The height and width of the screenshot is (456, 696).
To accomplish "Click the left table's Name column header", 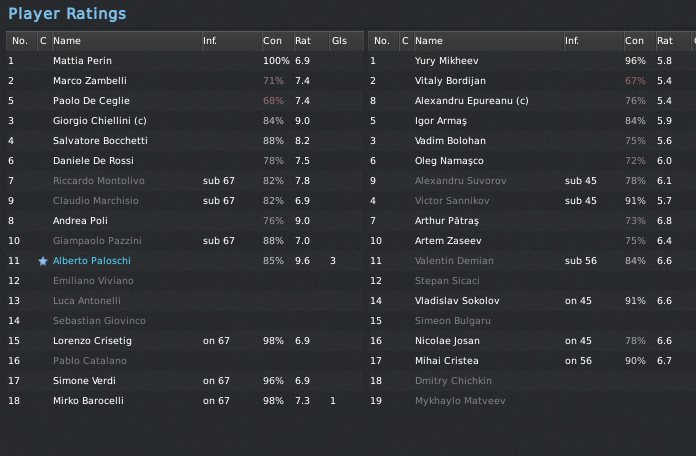I will coord(67,41).
